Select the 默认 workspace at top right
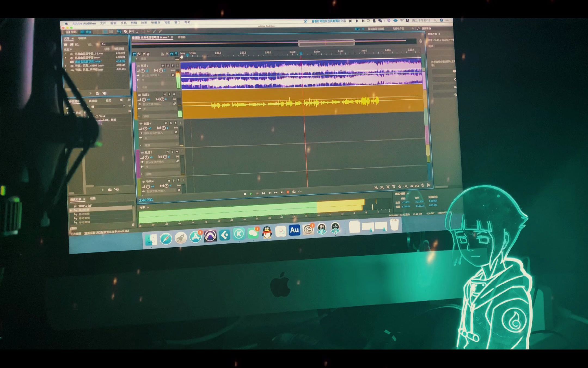Screen dimensions: 588x368 tap(357, 29)
